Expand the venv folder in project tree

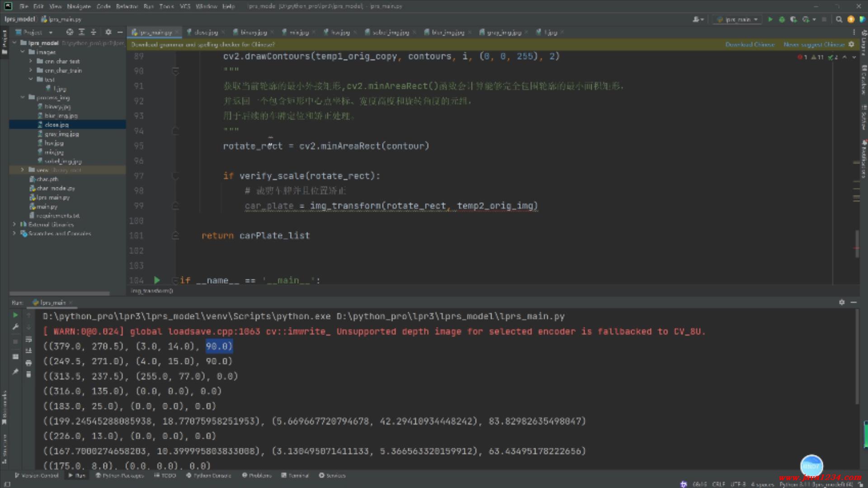click(22, 170)
